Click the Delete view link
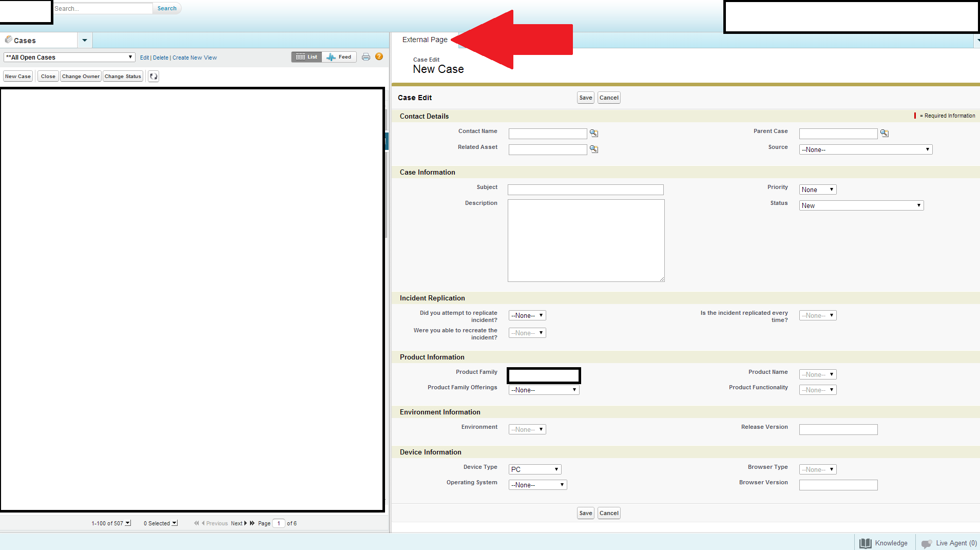 pyautogui.click(x=161, y=58)
